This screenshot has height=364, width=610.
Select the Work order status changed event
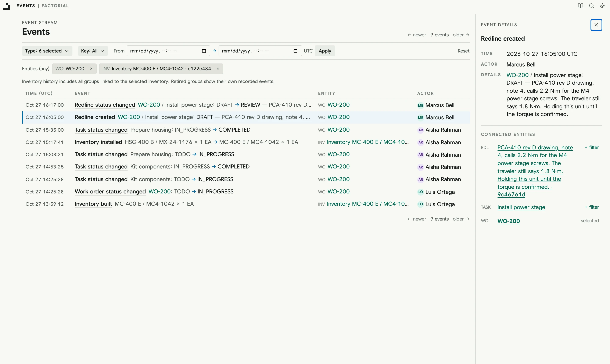246,192
